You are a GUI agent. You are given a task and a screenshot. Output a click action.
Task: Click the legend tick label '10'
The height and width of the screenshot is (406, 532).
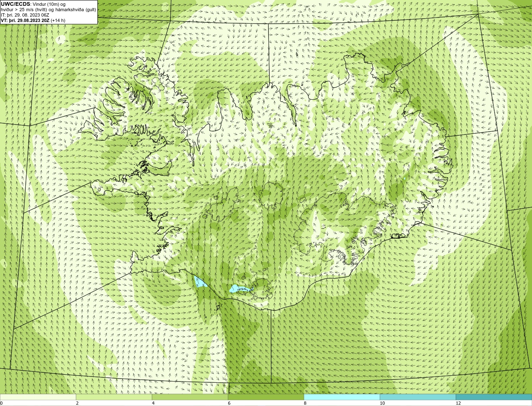coord(382,403)
